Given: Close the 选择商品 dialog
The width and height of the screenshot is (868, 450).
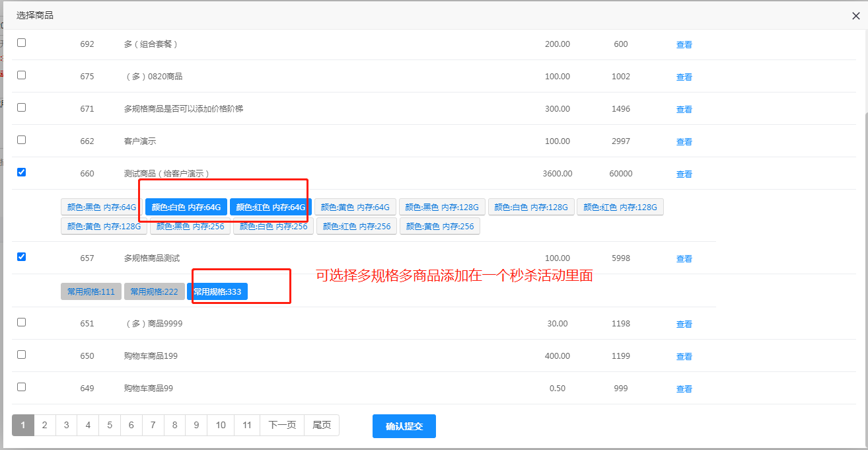Looking at the screenshot, I should point(855,16).
